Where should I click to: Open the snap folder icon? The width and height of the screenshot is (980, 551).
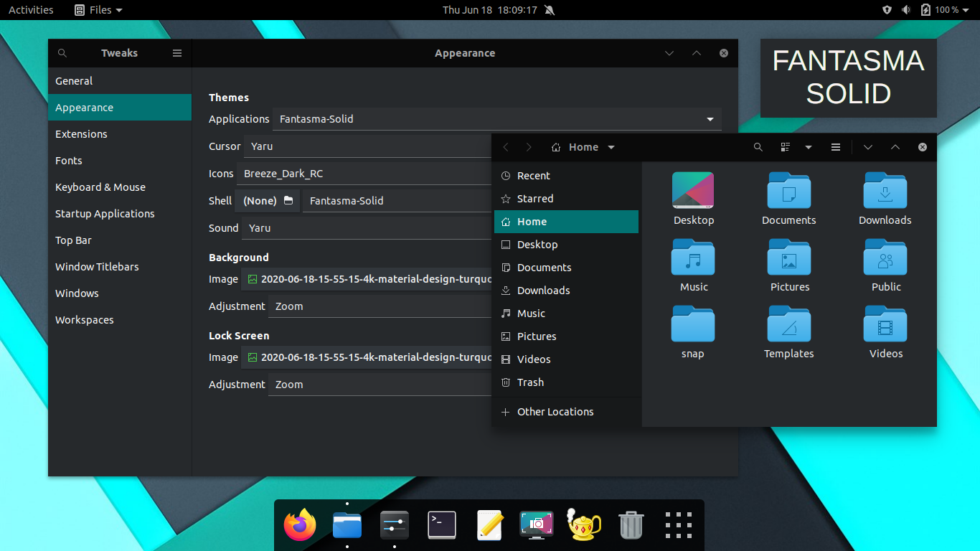coord(693,324)
